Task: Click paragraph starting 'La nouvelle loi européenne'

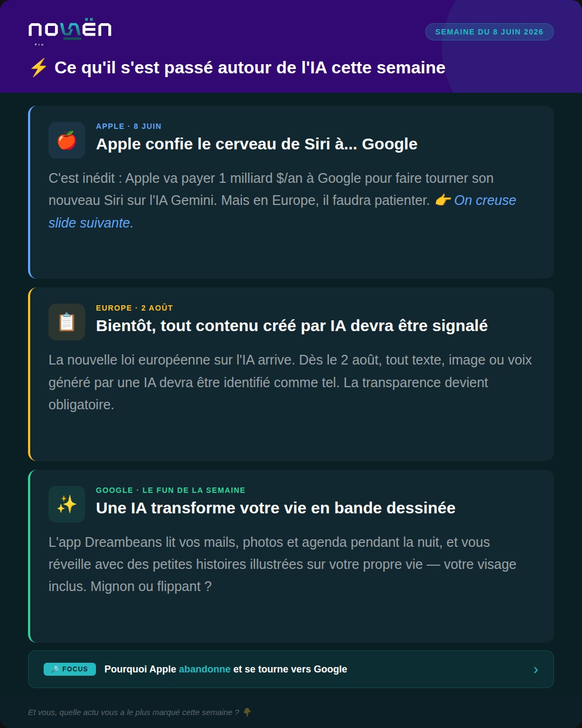Action: (x=290, y=382)
